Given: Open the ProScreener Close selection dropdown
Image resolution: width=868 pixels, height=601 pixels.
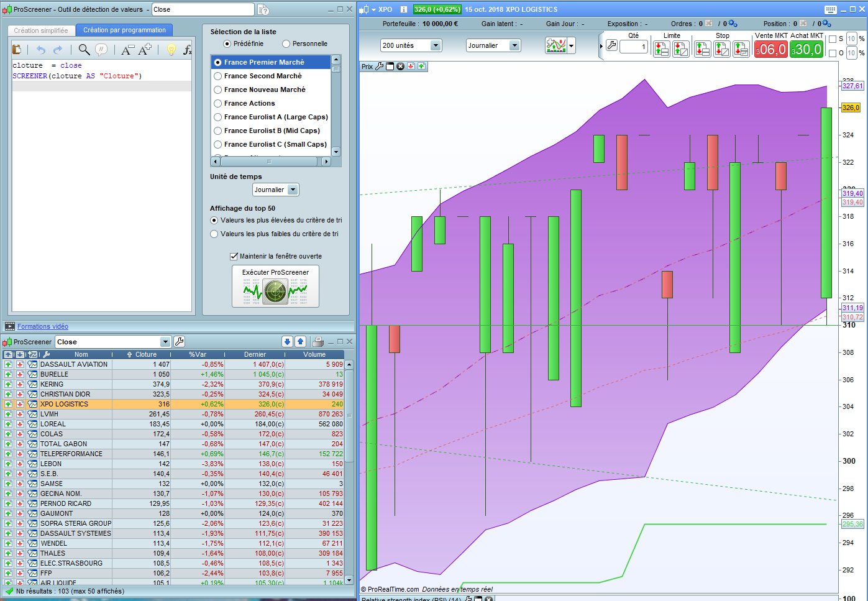Looking at the screenshot, I should (x=112, y=342).
